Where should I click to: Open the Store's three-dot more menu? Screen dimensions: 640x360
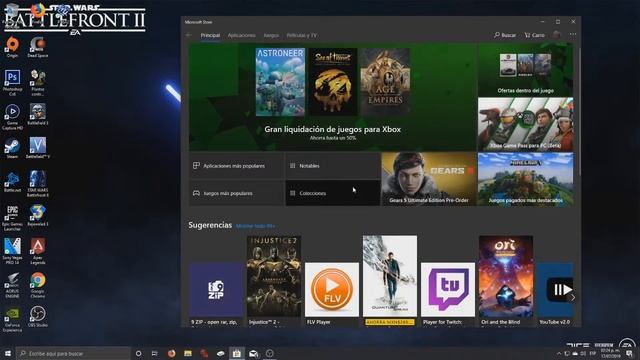(573, 35)
